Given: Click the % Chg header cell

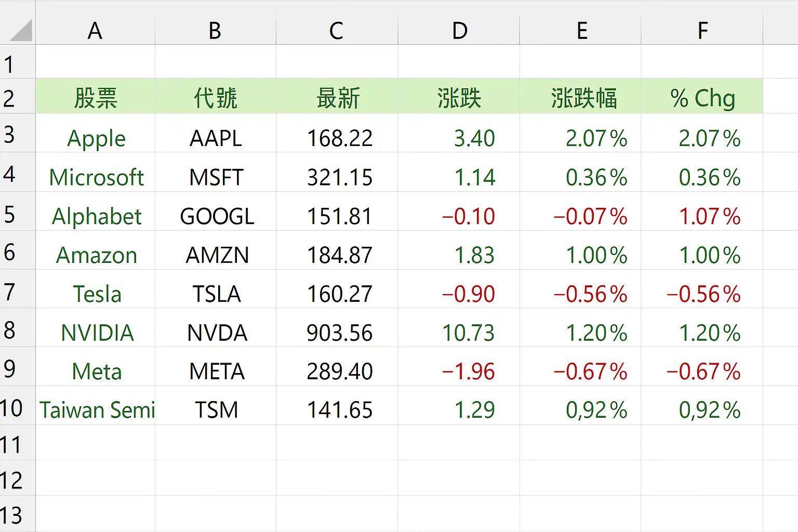Looking at the screenshot, I should 702,98.
